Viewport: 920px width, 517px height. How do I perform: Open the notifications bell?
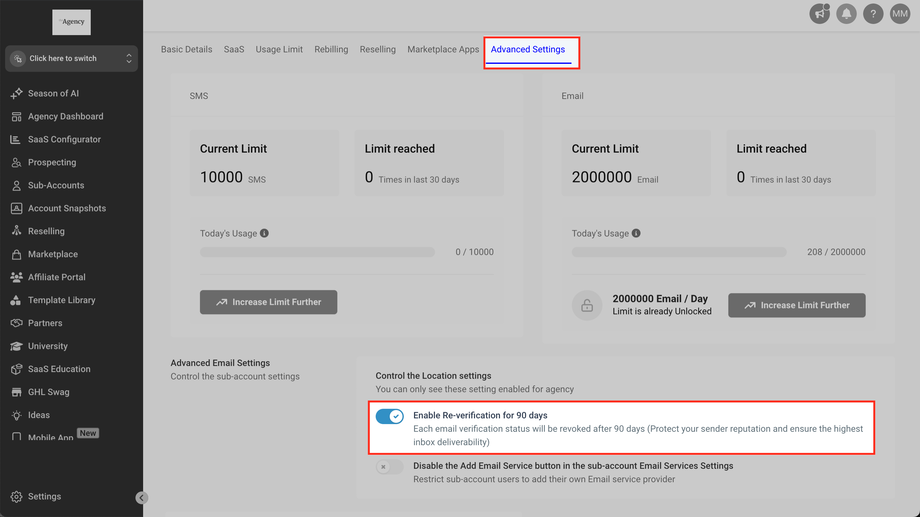tap(846, 13)
